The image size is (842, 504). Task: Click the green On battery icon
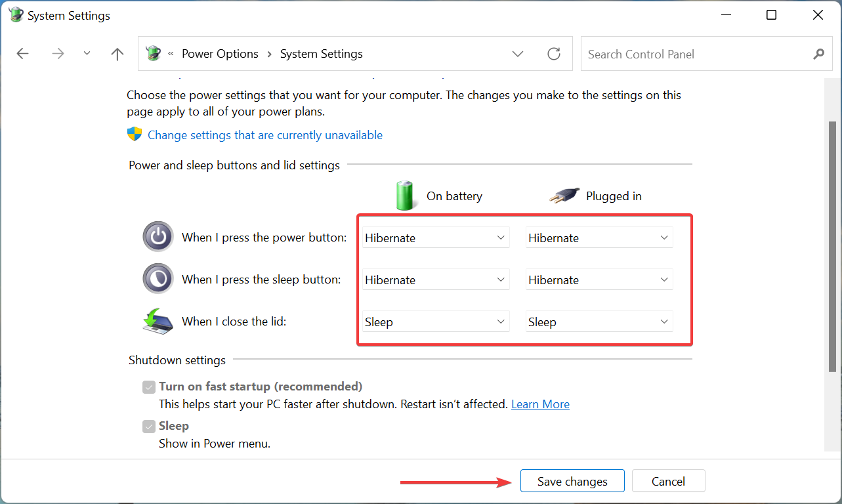pyautogui.click(x=406, y=196)
